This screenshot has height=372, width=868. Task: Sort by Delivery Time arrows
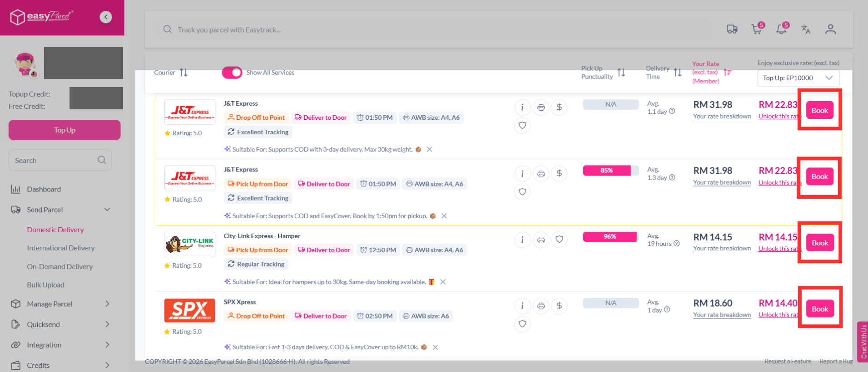678,73
